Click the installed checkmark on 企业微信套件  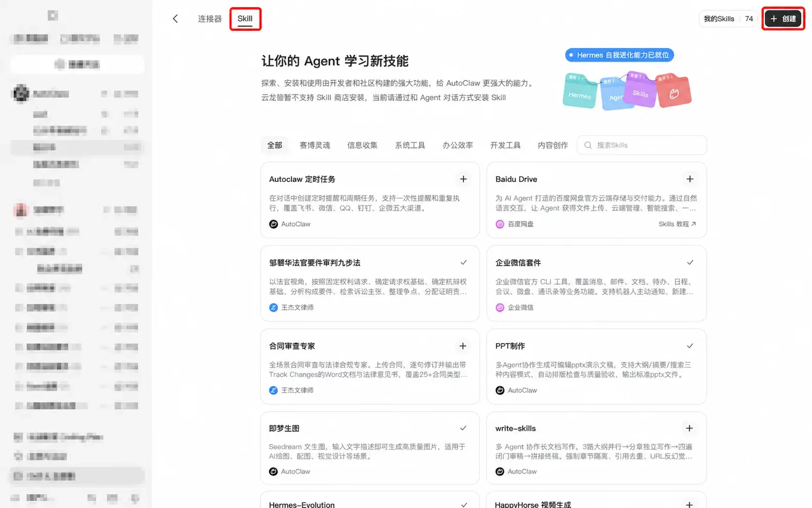(690, 263)
